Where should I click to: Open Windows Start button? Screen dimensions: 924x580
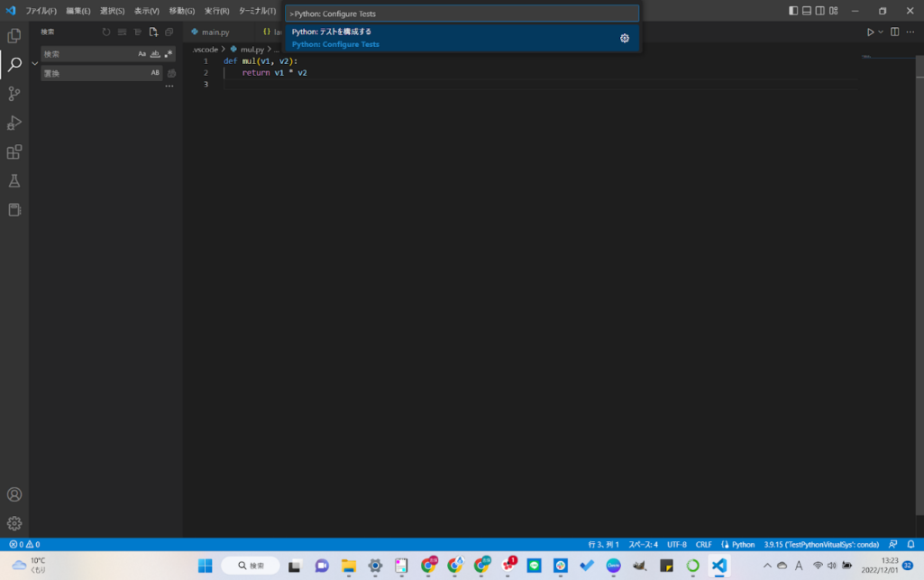(205, 566)
